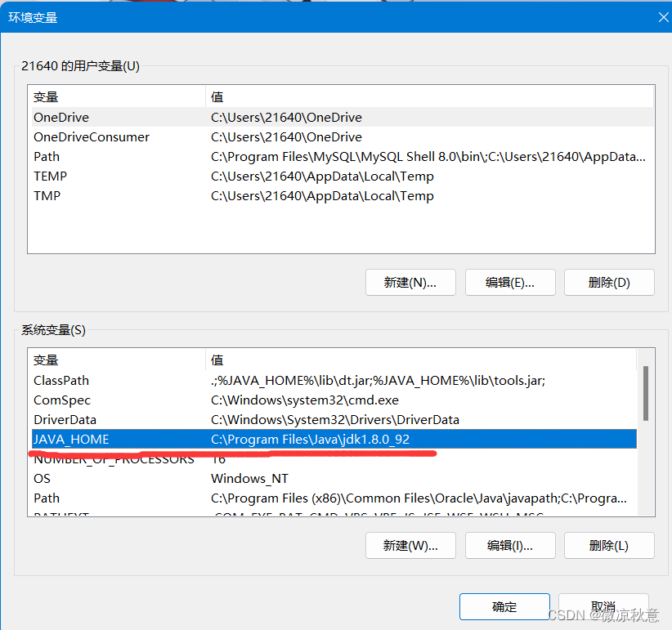Cancel with the 取消 button
672x630 pixels.
603,606
